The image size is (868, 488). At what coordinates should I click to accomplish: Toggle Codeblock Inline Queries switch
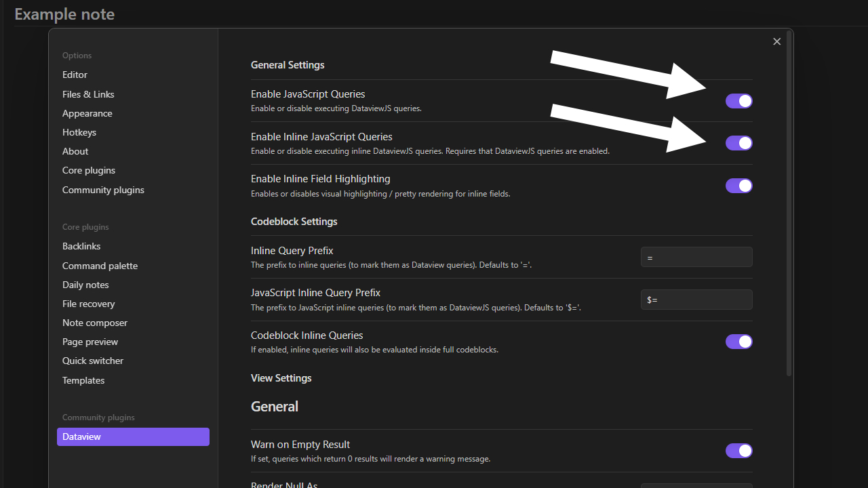[738, 342]
